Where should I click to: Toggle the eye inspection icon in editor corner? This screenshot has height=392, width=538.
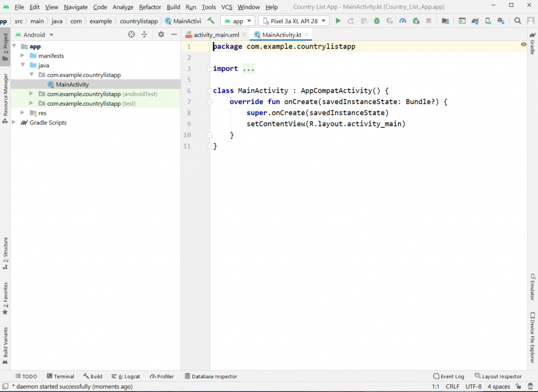(x=523, y=45)
